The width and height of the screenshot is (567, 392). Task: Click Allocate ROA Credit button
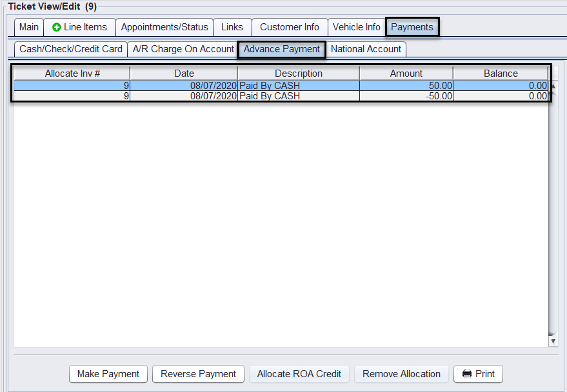(299, 374)
